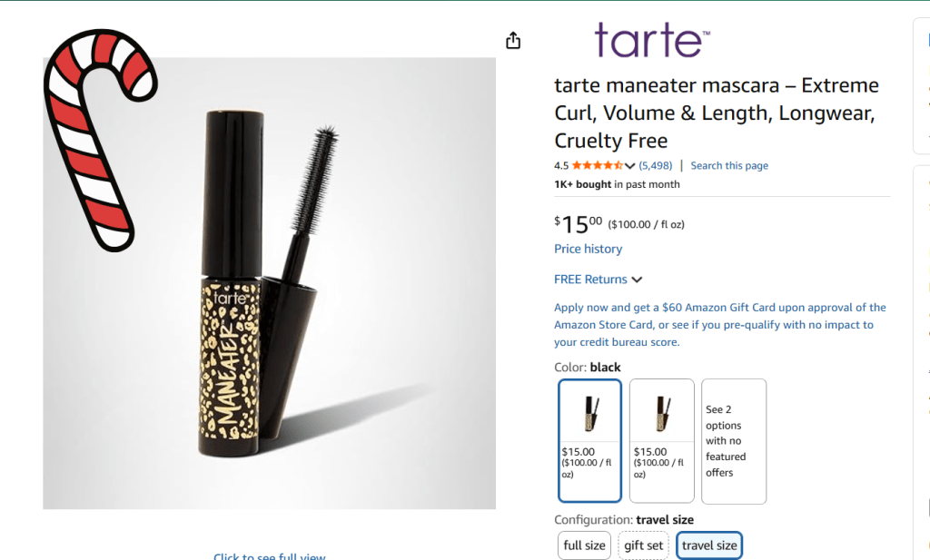Open the Amazon Store Card gift card offer
The image size is (930, 560).
click(719, 325)
